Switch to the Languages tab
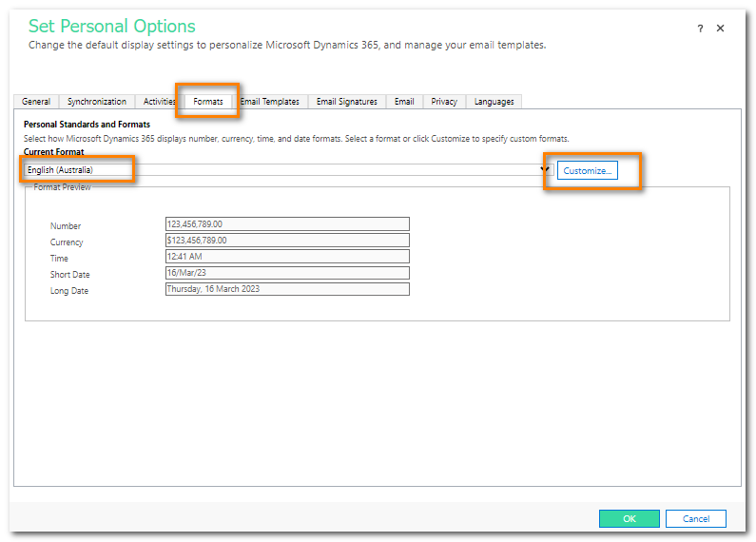 pyautogui.click(x=494, y=102)
